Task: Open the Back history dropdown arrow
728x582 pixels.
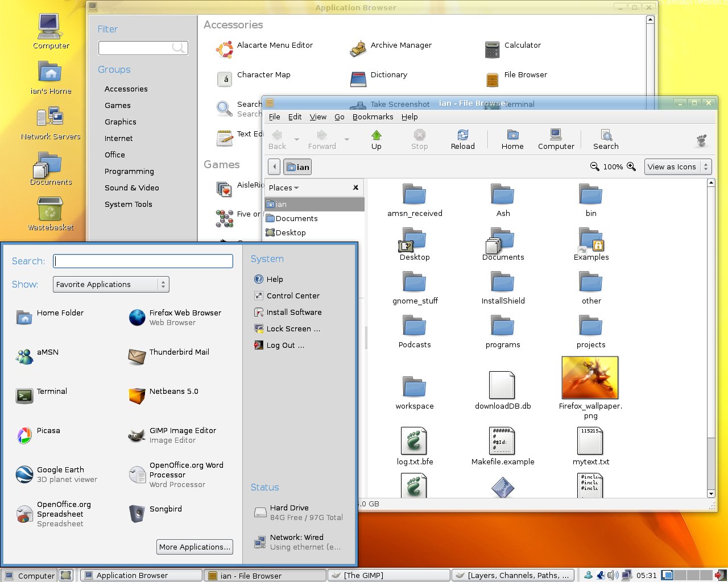Action: (297, 139)
